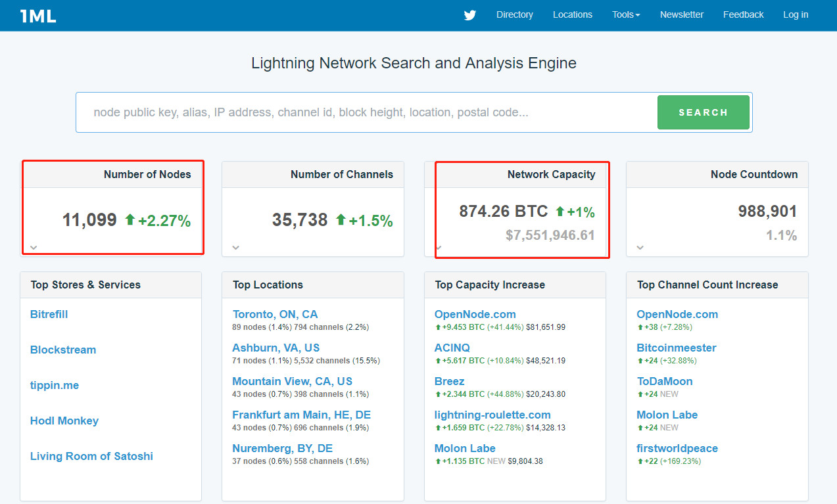
Task: Click the green arrow beside +2.27%
Action: coord(130,219)
